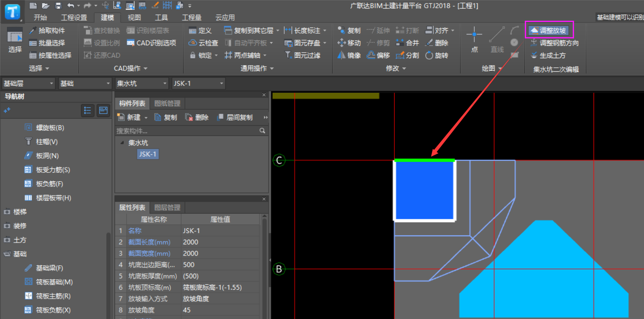Select 螺旋板(B) in navigation tree
This screenshot has height=319, width=644.
[x=44, y=128]
